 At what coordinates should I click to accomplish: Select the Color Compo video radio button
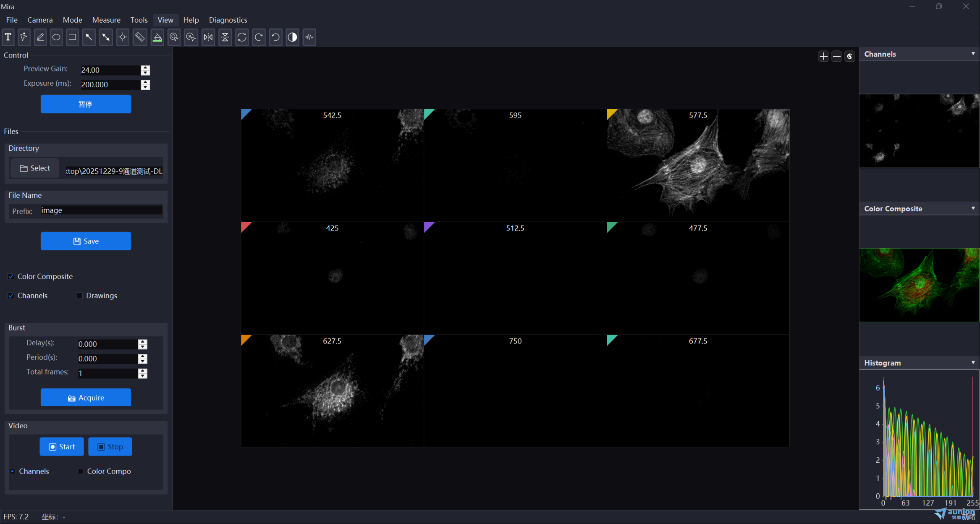(x=81, y=471)
